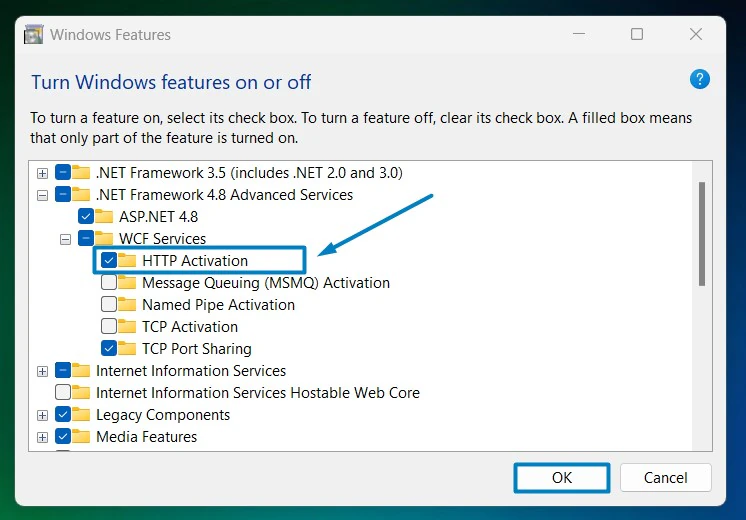Select the TCP Port Sharing label

(x=196, y=349)
